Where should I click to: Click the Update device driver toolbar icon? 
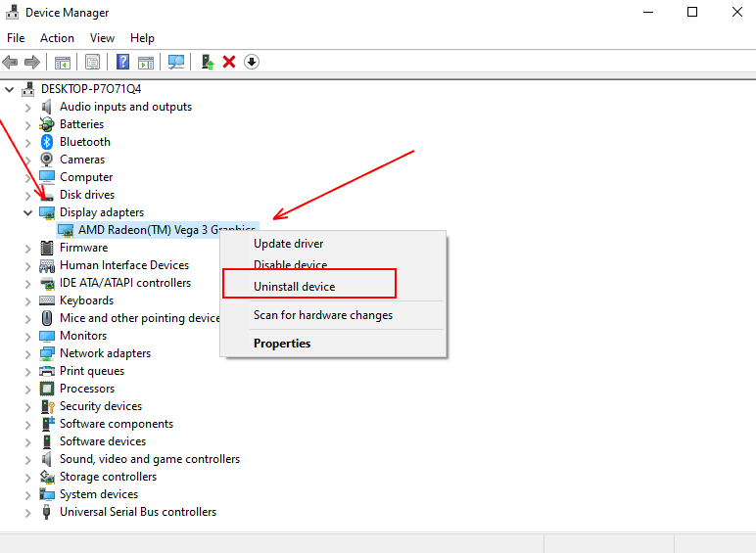pos(208,62)
